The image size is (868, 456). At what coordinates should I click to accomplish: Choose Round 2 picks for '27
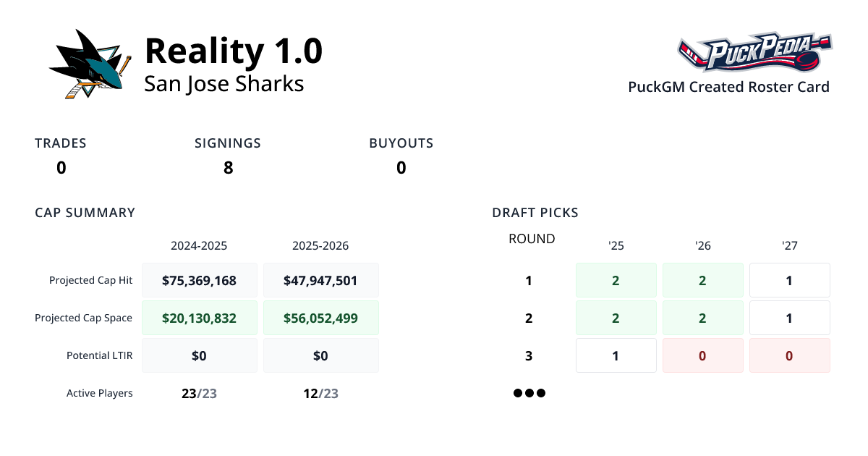[x=789, y=318]
